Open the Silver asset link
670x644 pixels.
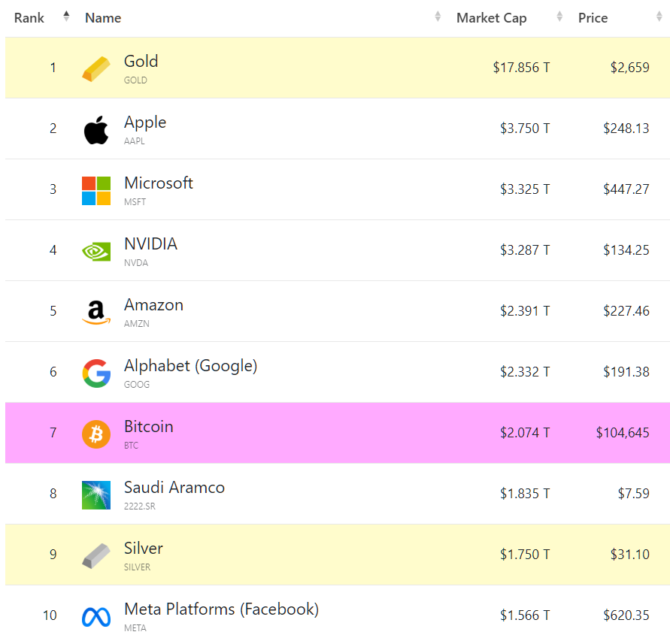tap(143, 549)
